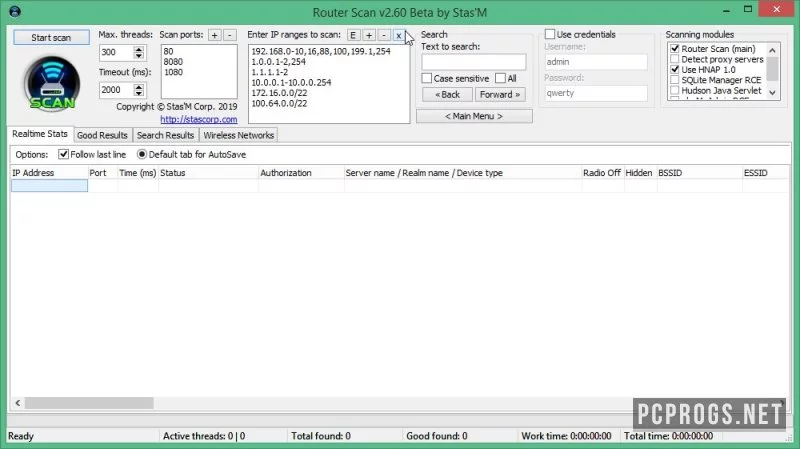Click the 10.0.0.1-10.0.0.254 range line
This screenshot has width=800, height=449.
(291, 83)
